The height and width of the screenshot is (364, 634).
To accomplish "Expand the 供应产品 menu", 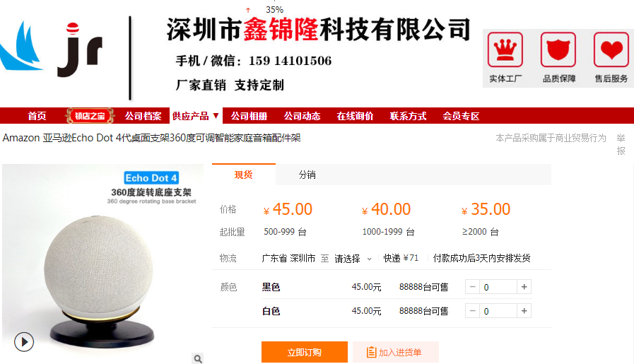I will tap(195, 116).
